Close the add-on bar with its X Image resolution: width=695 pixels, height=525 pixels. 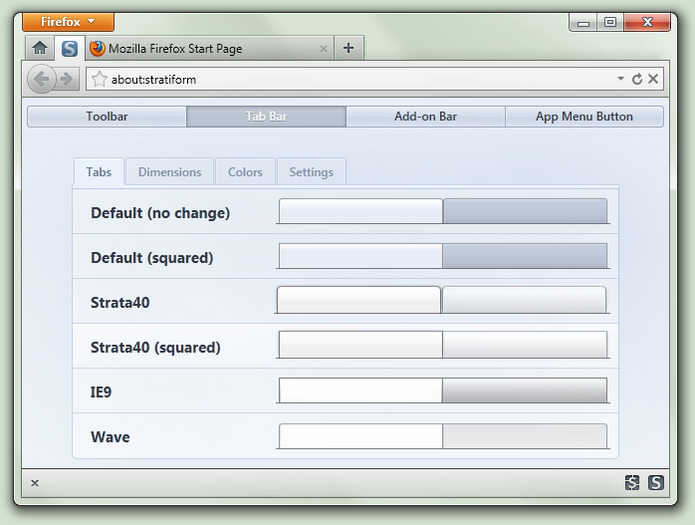[x=35, y=483]
